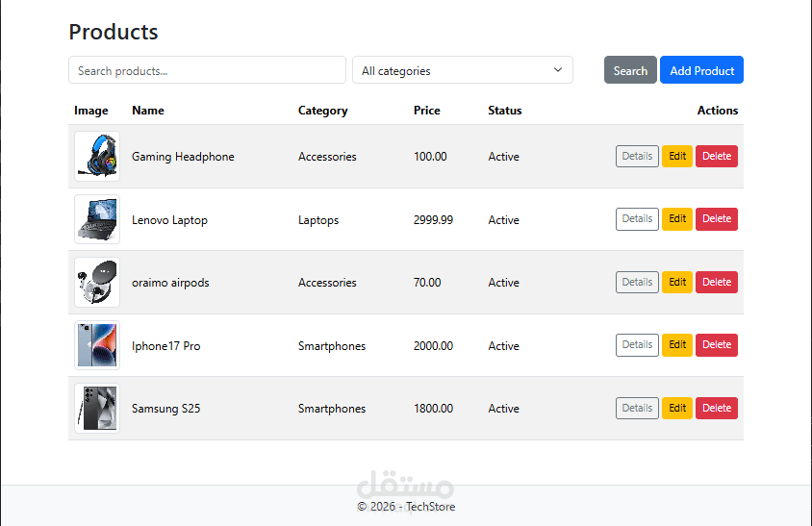Click the Gaming Headphone product image
812x526 pixels.
pyautogui.click(x=97, y=157)
